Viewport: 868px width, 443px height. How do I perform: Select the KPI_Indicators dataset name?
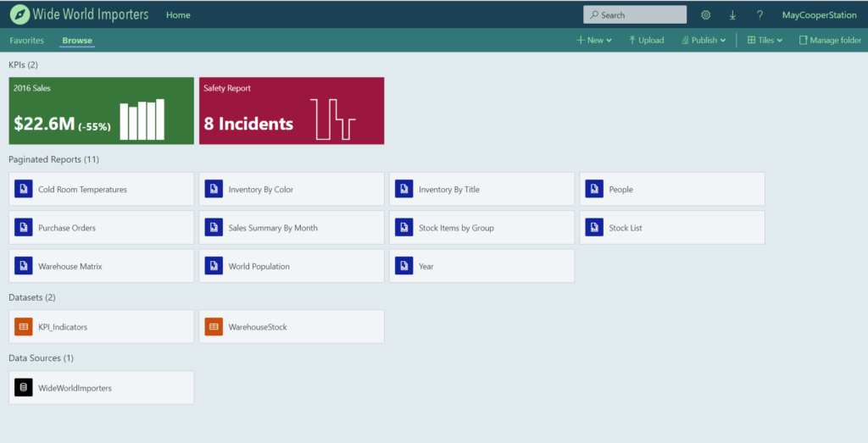(63, 327)
